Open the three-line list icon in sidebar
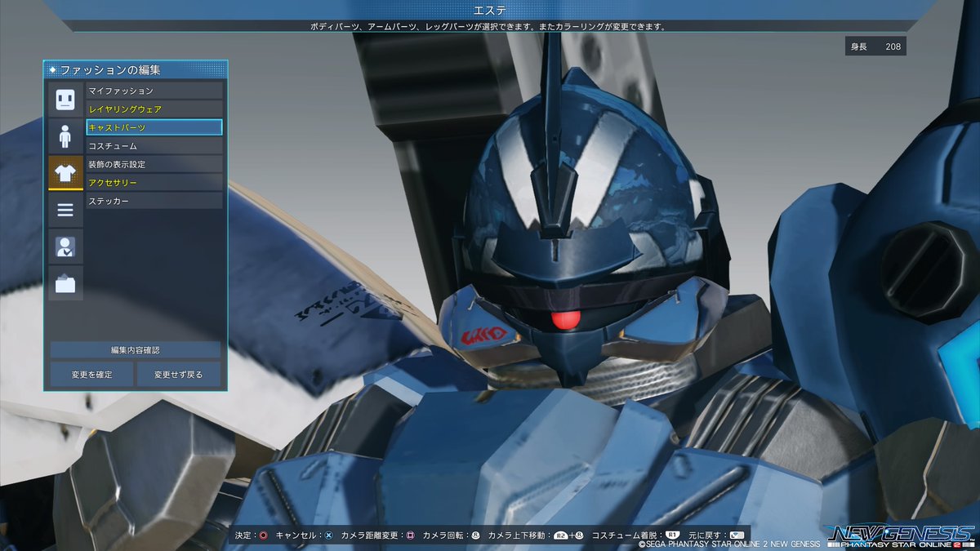This screenshot has width=980, height=551. (65, 210)
